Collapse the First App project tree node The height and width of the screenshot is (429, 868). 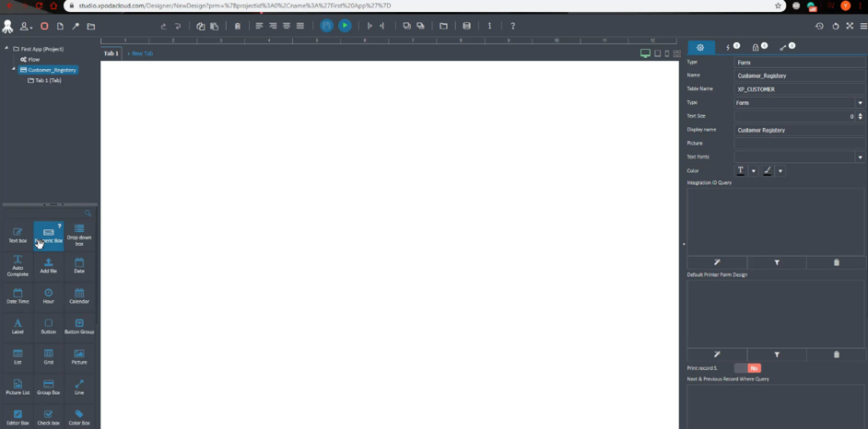[6, 49]
